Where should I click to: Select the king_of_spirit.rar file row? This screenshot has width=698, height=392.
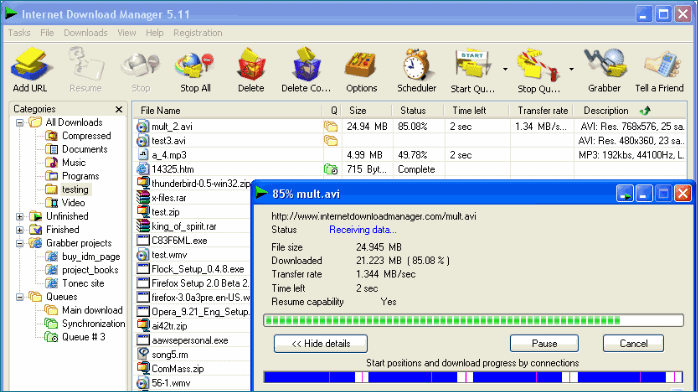click(x=192, y=226)
